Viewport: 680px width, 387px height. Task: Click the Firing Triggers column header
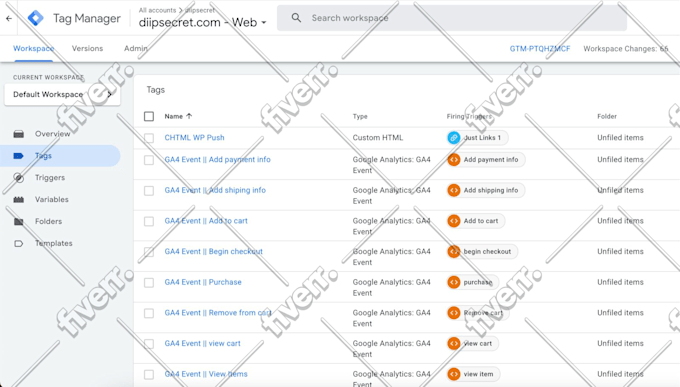pos(469,116)
